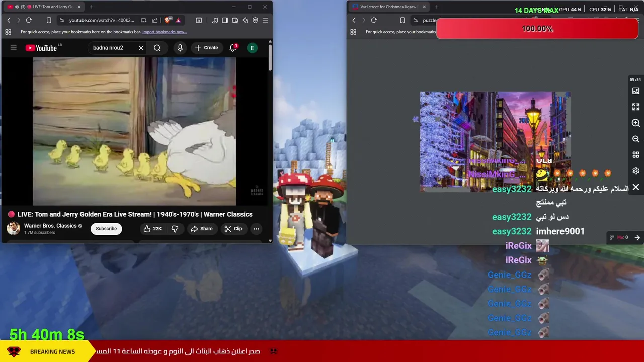Image resolution: width=644 pixels, height=362 pixels.
Task: Open the green 'E' account avatar
Action: [x=252, y=48]
